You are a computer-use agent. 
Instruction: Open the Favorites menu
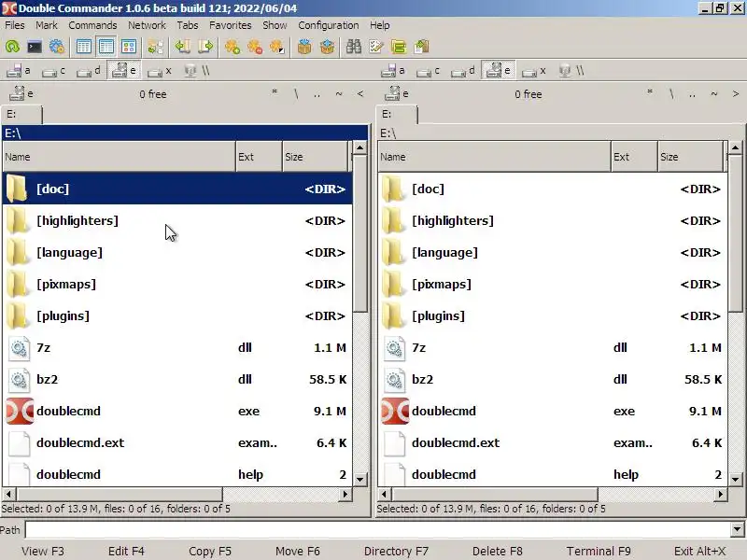[230, 25]
